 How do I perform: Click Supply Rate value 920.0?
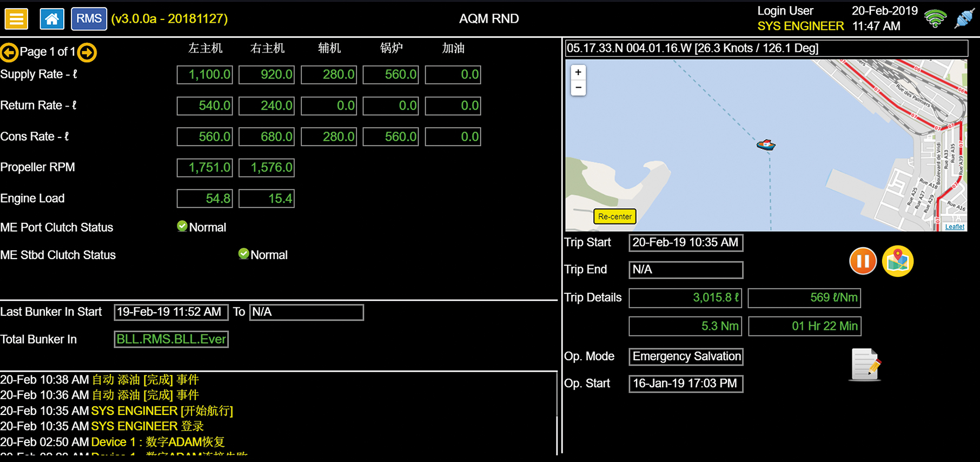pyautogui.click(x=267, y=75)
